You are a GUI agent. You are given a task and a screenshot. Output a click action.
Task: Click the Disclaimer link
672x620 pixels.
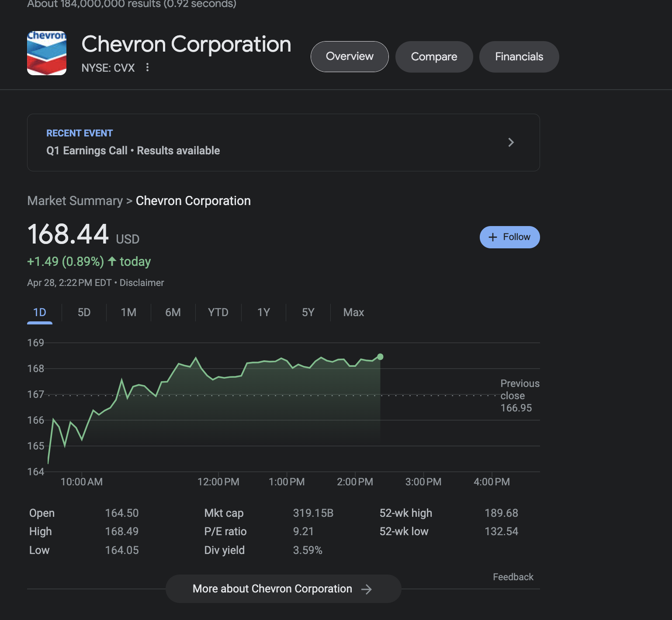click(x=142, y=283)
